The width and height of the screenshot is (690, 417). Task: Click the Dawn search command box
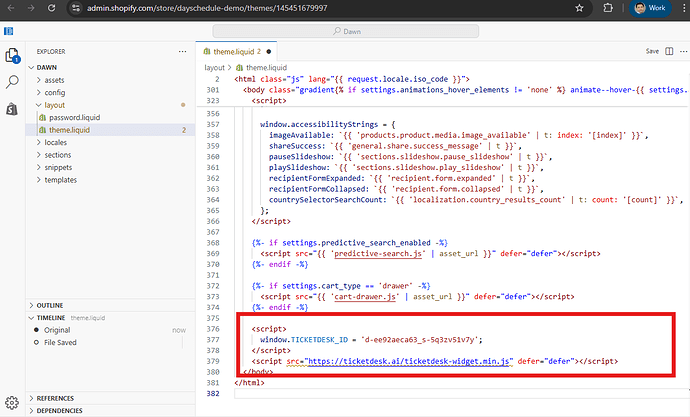(344, 31)
